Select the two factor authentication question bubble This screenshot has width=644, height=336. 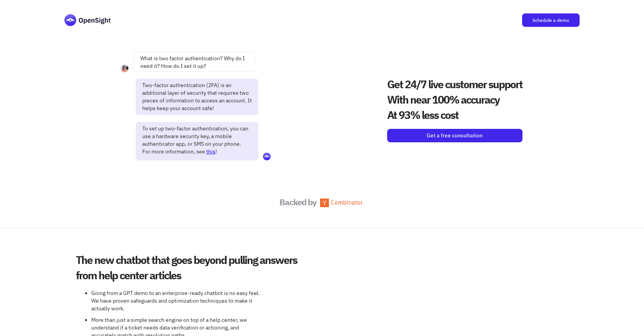click(195, 62)
